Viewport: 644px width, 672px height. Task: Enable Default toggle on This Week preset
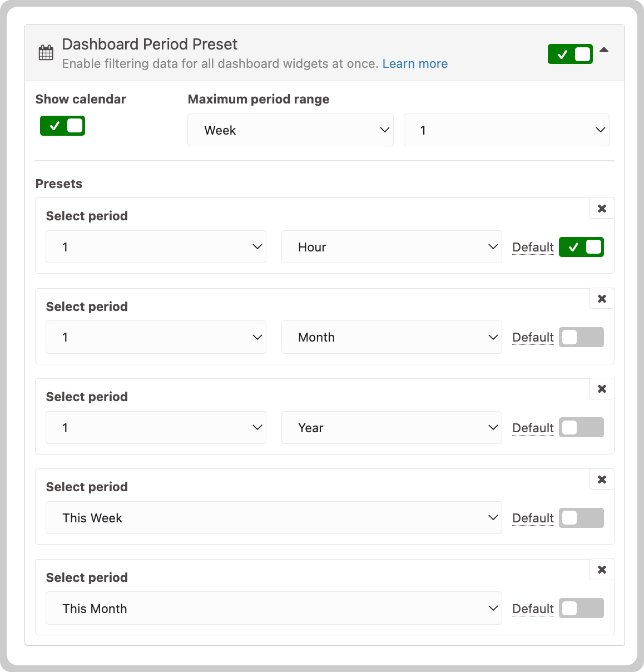(x=581, y=518)
